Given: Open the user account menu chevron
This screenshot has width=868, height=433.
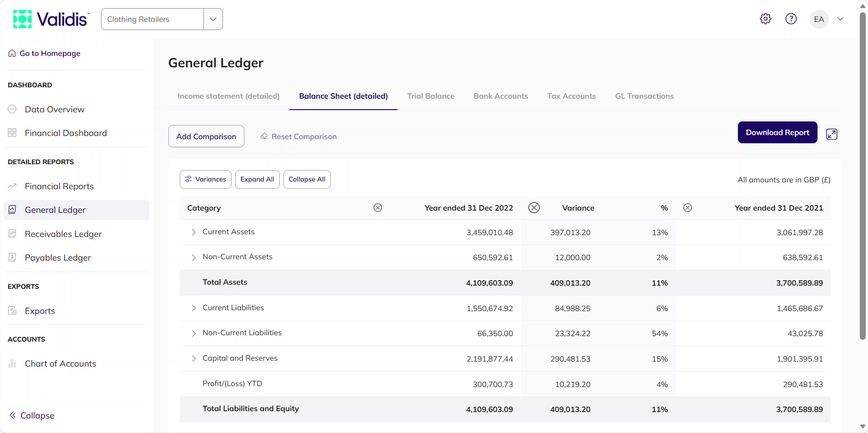Looking at the screenshot, I should tap(840, 19).
